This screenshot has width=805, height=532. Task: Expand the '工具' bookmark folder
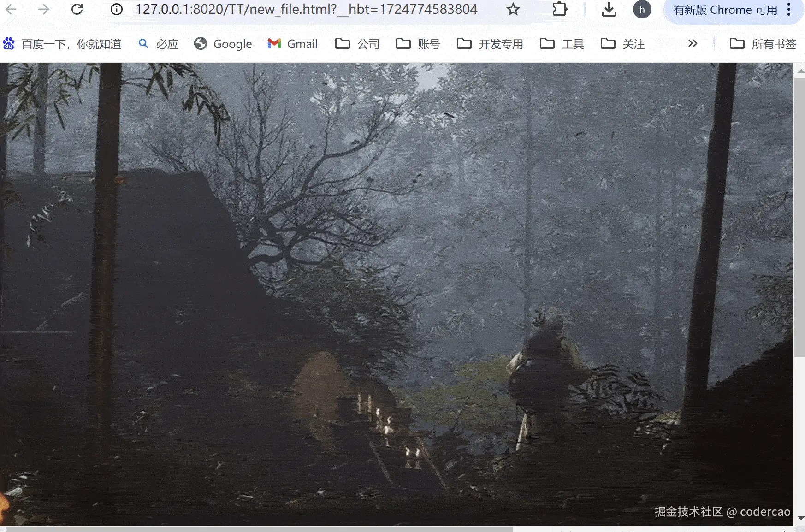pyautogui.click(x=562, y=44)
